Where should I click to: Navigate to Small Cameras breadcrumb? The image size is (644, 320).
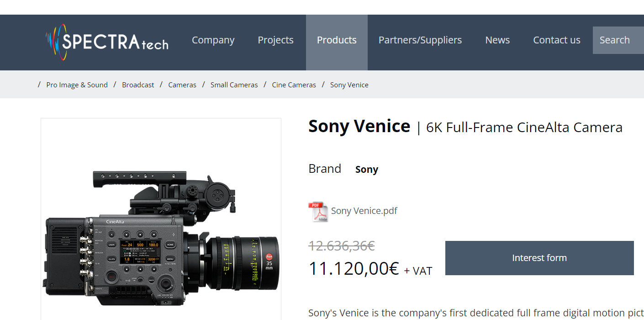coord(234,85)
